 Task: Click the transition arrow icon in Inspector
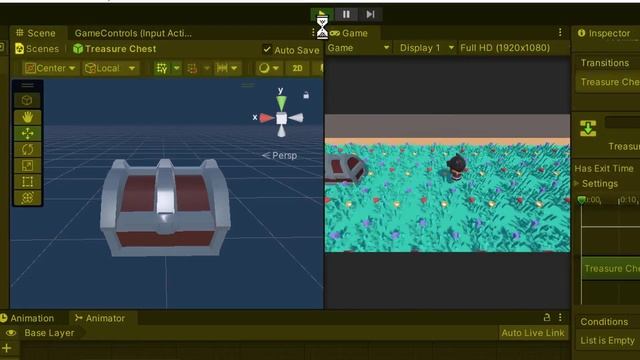(588, 128)
